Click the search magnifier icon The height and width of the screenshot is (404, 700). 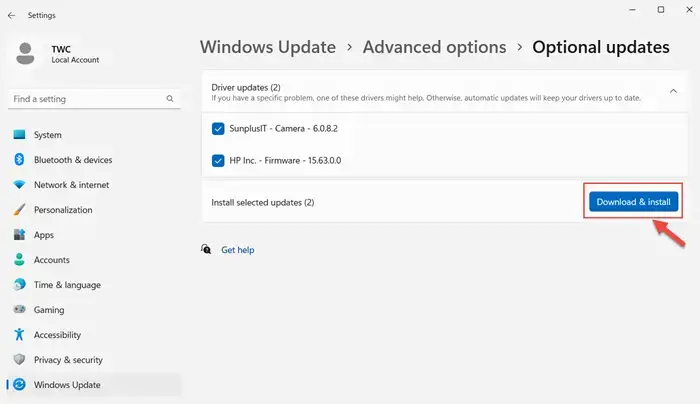tap(170, 99)
